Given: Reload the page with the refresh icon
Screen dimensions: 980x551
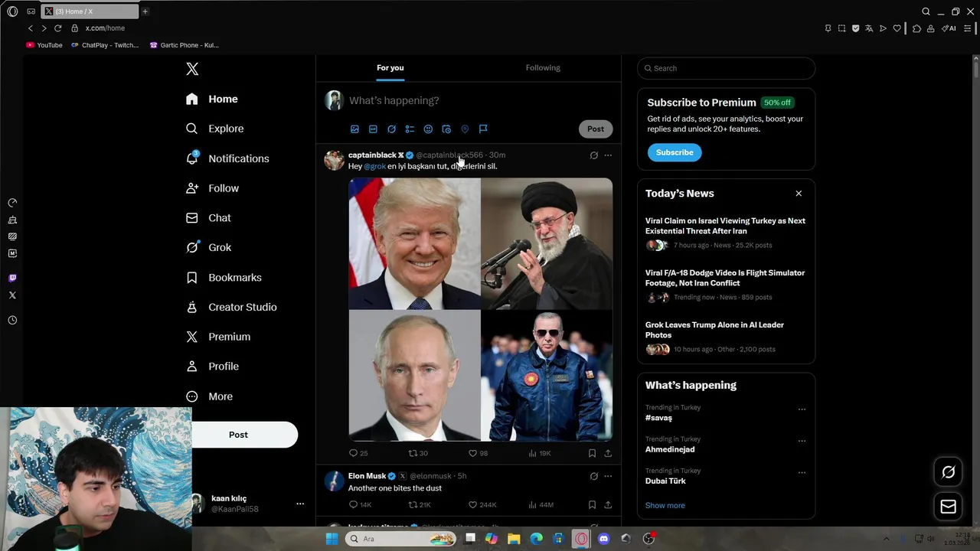Looking at the screenshot, I should (57, 28).
